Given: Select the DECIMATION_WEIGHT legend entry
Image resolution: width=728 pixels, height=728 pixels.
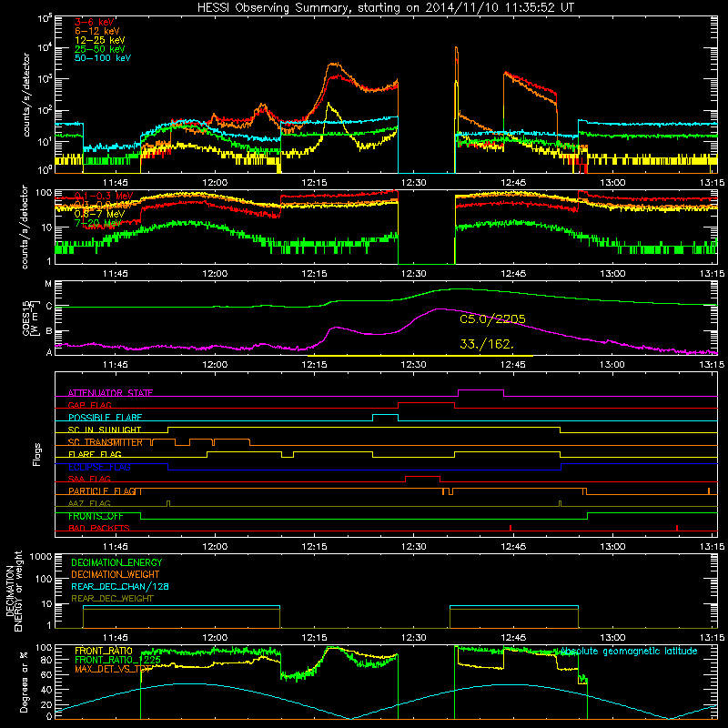Looking at the screenshot, I should pos(116,574).
